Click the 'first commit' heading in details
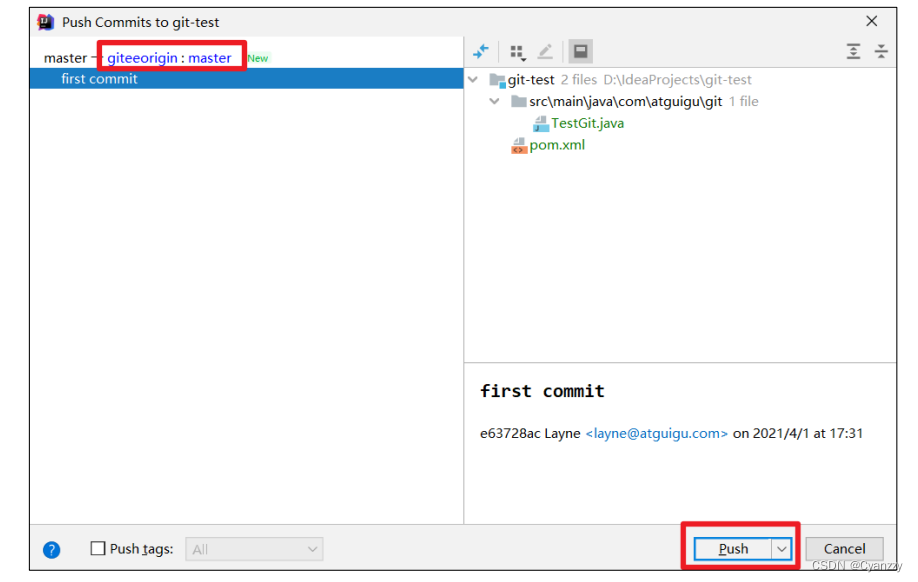The width and height of the screenshot is (918, 582). 542,391
